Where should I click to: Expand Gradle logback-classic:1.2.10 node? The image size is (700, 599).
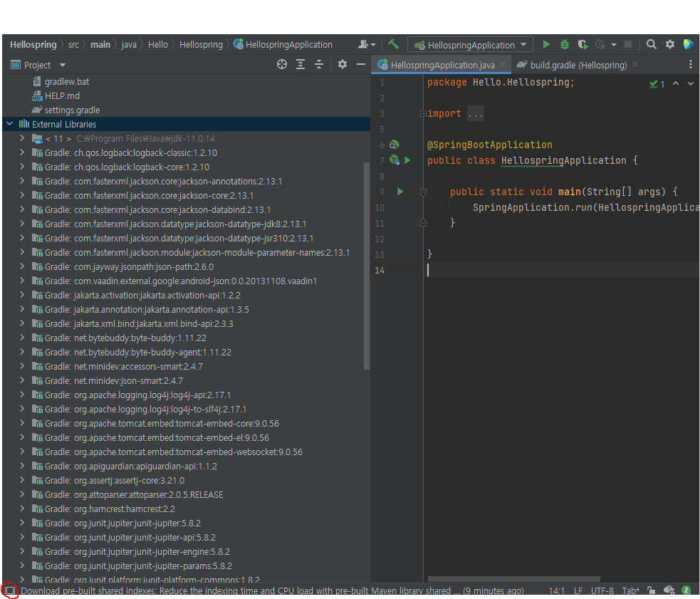click(x=22, y=152)
